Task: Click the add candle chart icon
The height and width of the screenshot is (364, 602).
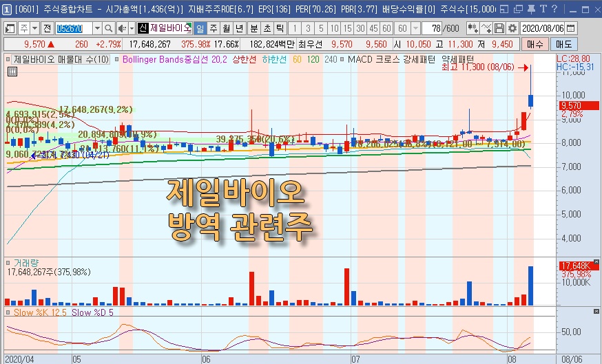Action: pyautogui.click(x=473, y=28)
